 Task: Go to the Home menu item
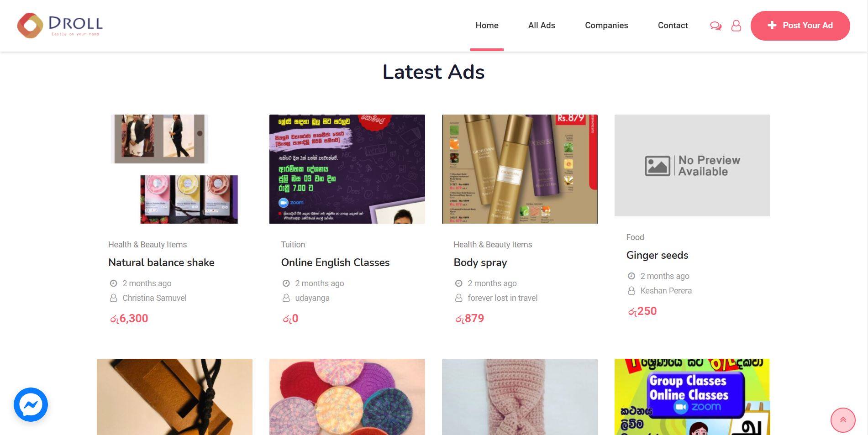tap(487, 26)
